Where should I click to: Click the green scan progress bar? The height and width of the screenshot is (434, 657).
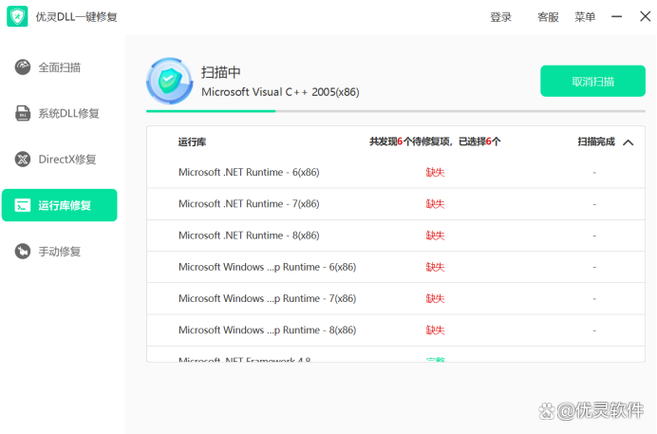pyautogui.click(x=211, y=111)
